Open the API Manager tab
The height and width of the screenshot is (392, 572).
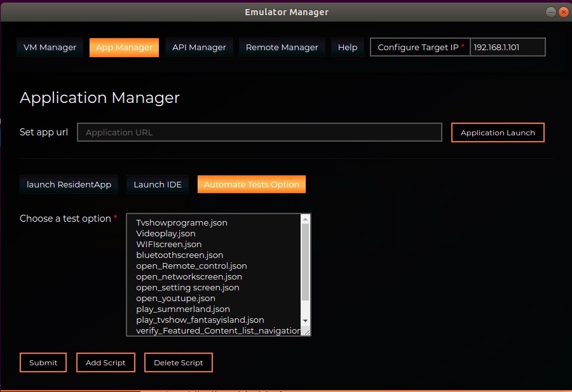[199, 48]
